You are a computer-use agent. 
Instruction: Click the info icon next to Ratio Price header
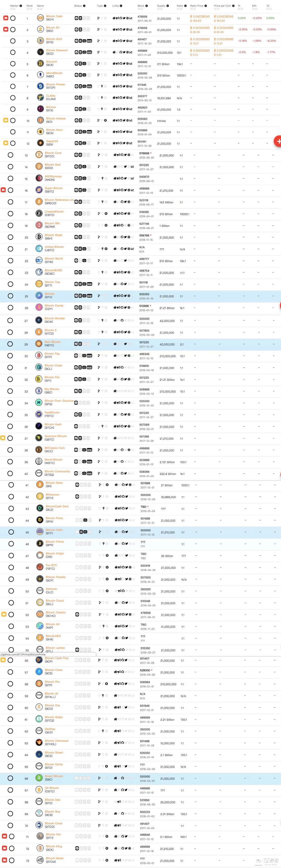click(205, 6)
